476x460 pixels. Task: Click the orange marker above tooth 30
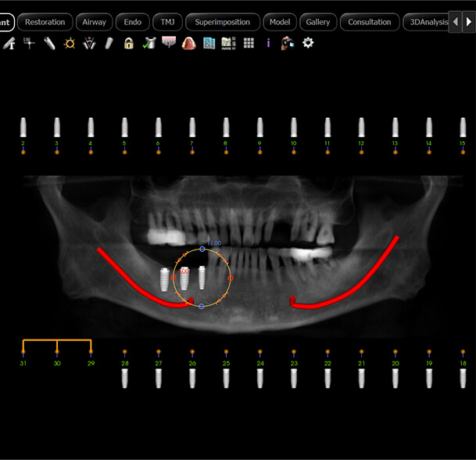57,353
